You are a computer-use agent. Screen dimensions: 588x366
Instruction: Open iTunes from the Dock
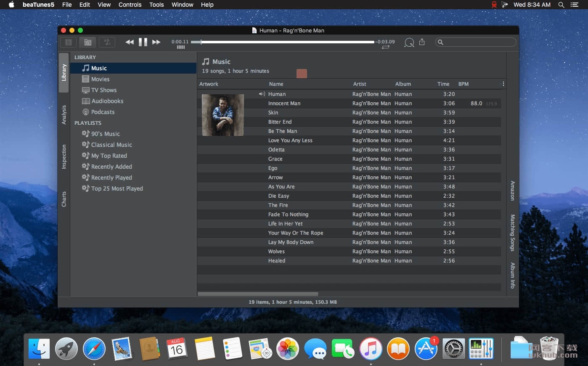tap(371, 349)
